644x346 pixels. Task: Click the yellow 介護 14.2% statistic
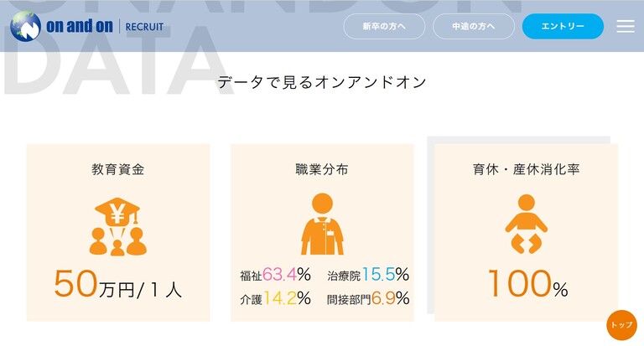(275, 298)
